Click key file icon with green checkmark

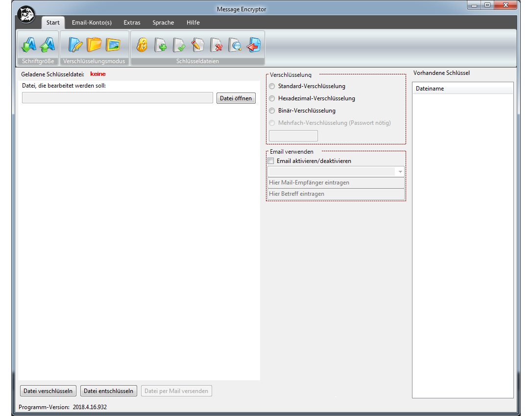[179, 45]
